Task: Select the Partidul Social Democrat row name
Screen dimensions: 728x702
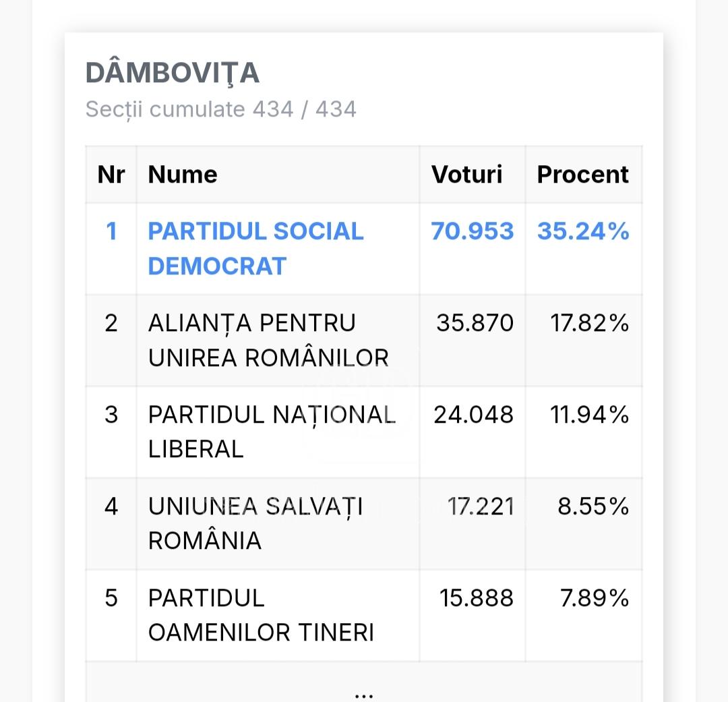Action: coord(255,249)
